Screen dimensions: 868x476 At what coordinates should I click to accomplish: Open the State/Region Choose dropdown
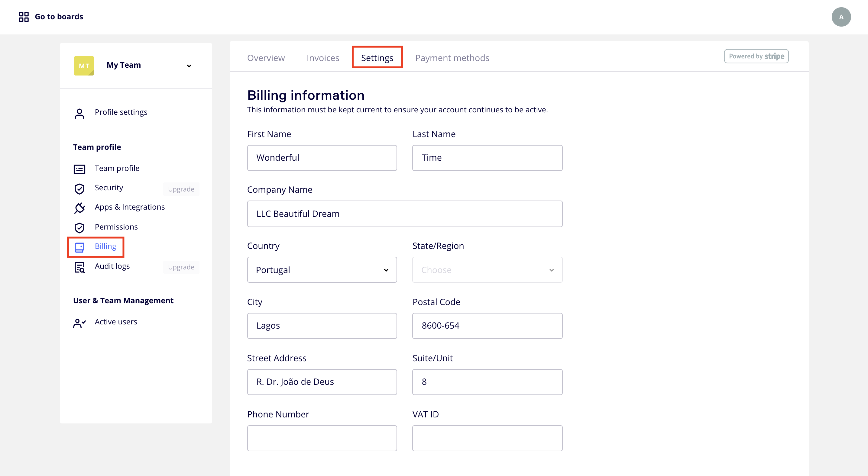pos(487,270)
